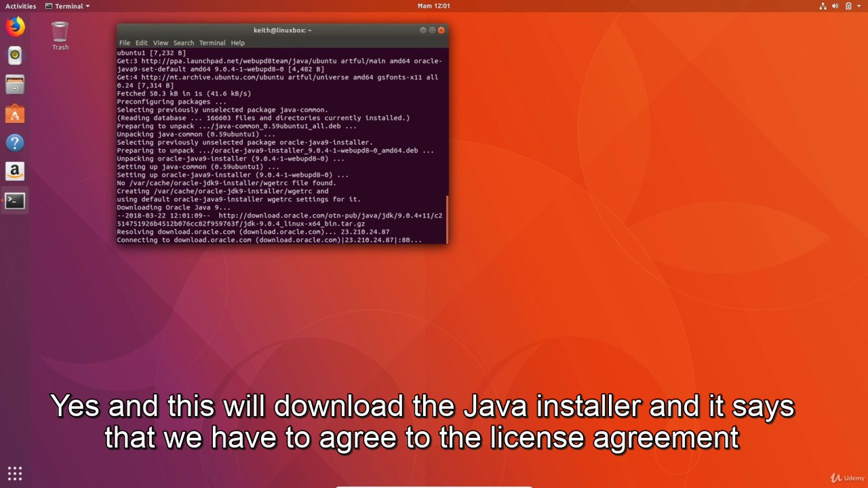Click 'Preconfiguring packages ...' line
This screenshot has height=488, width=868.
172,102
